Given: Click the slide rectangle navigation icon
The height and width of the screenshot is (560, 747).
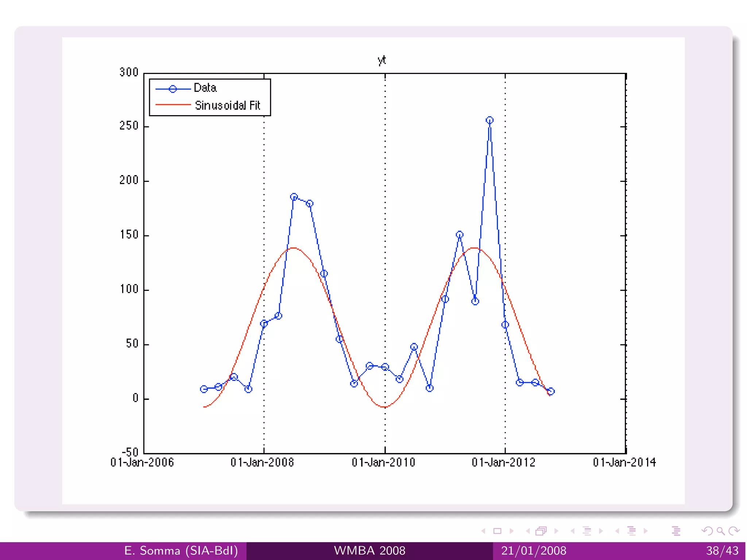Looking at the screenshot, I should click(x=497, y=531).
